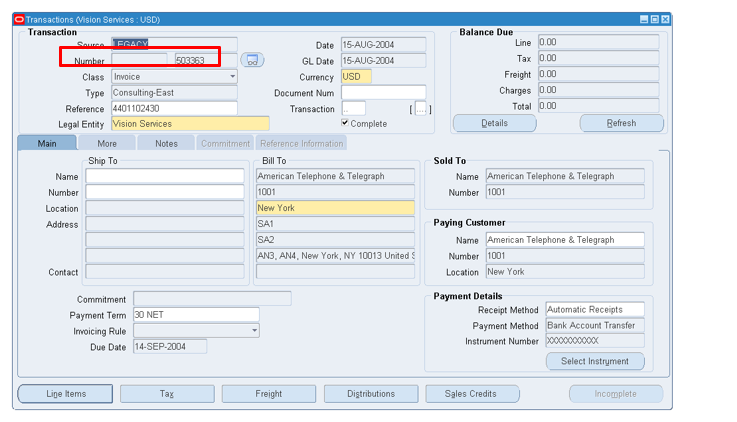Click the Paying Customer Name field

click(x=565, y=240)
